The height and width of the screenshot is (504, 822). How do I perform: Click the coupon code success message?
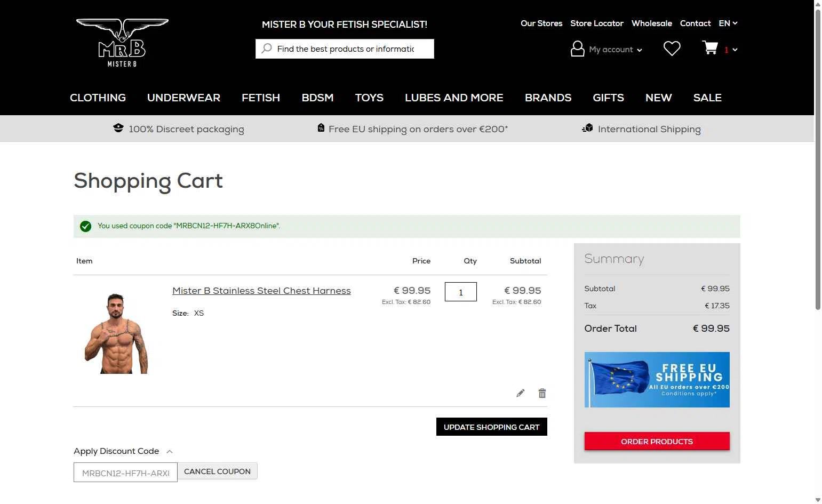(x=189, y=226)
